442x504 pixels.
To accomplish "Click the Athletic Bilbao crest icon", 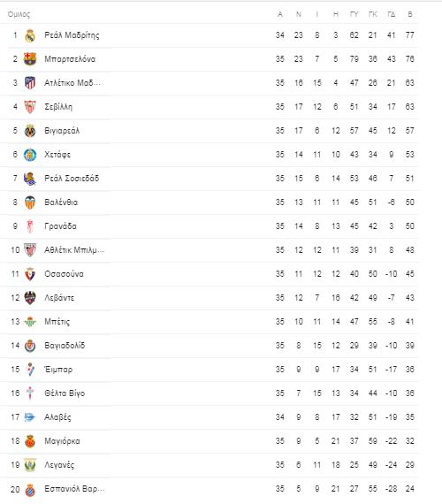I will [30, 250].
